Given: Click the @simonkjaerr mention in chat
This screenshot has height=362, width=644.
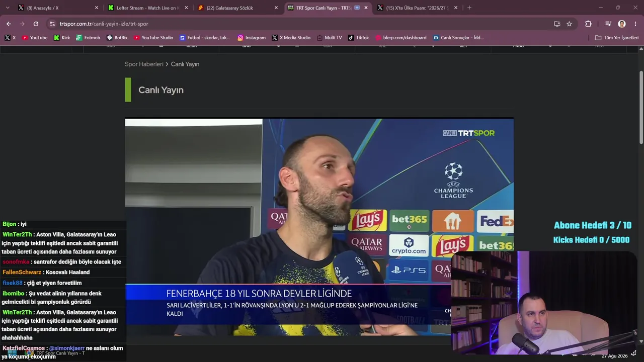Looking at the screenshot, I should point(67,348).
